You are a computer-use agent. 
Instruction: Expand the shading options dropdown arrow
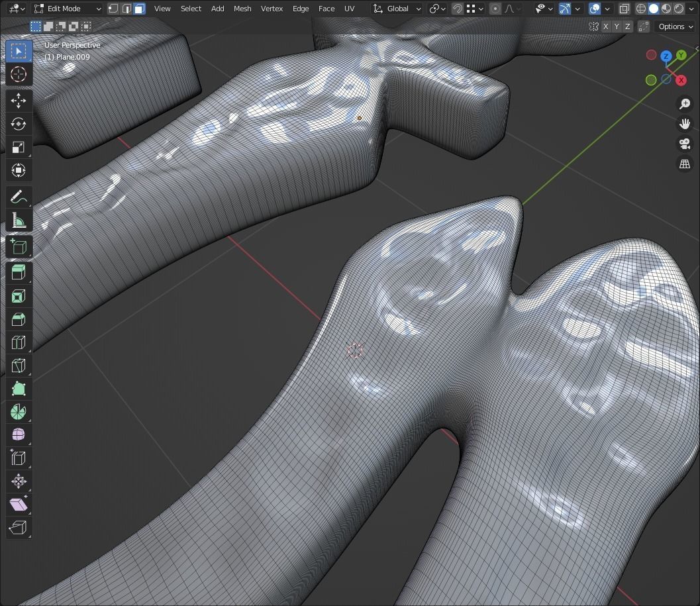click(691, 9)
